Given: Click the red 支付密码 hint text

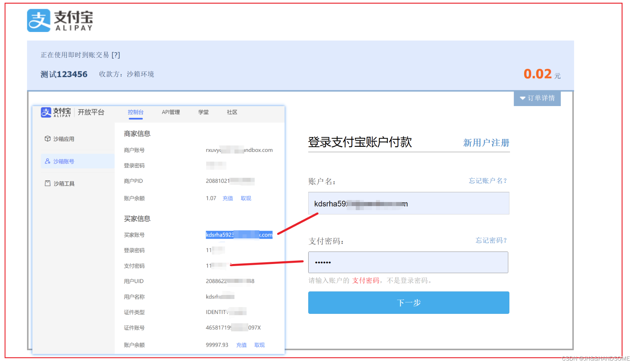Looking at the screenshot, I should pos(366,280).
